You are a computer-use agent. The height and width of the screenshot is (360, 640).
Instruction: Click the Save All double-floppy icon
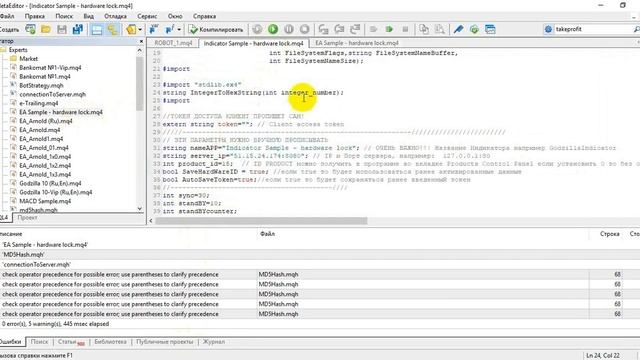point(78,29)
